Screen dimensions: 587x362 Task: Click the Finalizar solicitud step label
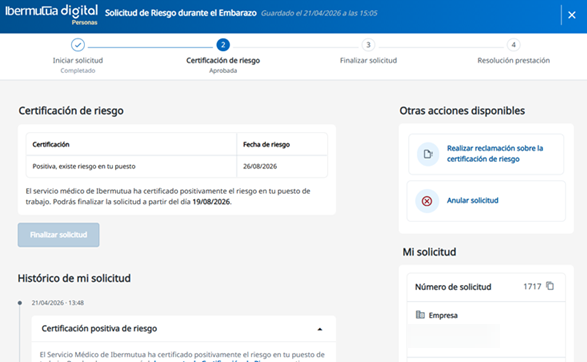pos(368,60)
